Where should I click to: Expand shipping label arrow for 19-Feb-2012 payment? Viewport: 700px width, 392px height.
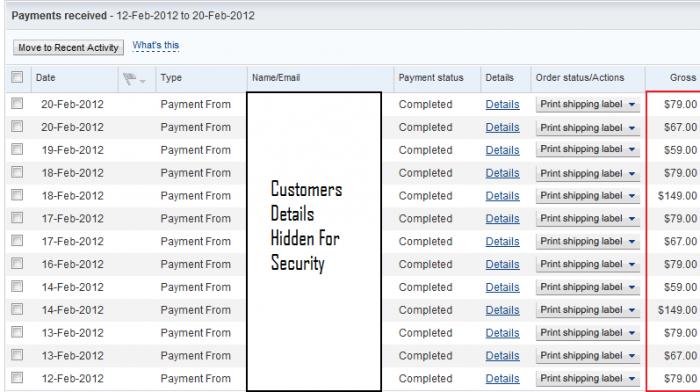(x=632, y=150)
